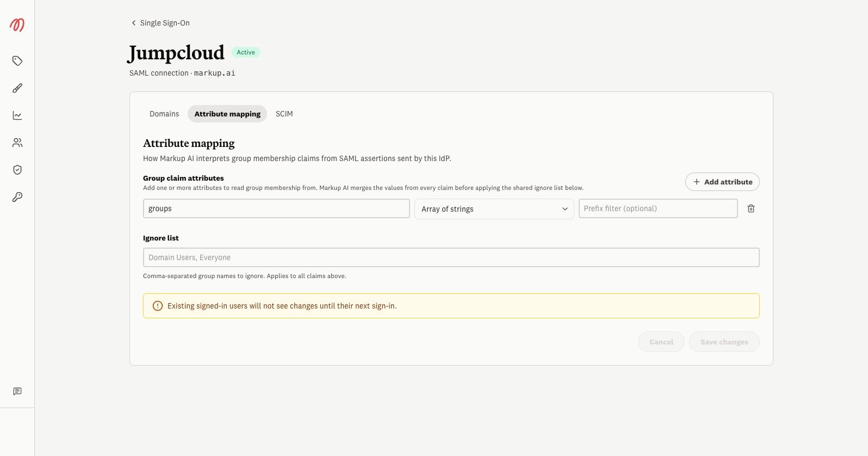Screen dimensions: 868x456
Task: Click the markup.ai domain text
Action: coord(215,73)
